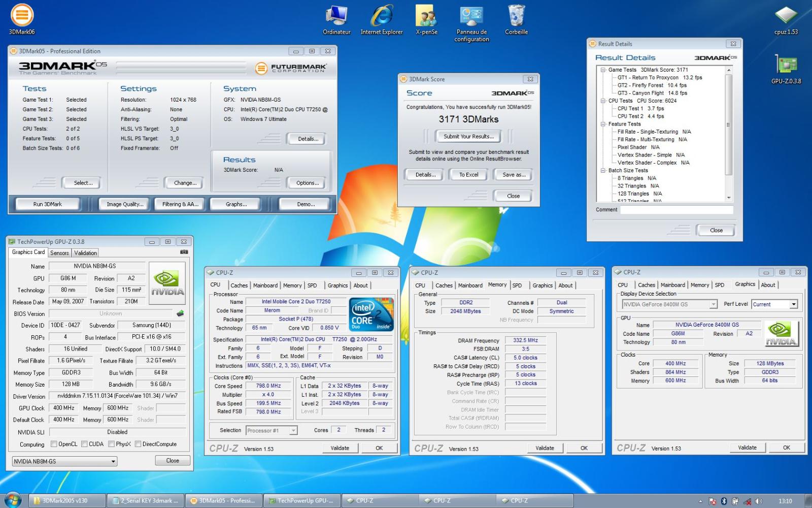Collapse the Batch Size Tests tree node
This screenshot has height=508, width=812.
point(603,171)
